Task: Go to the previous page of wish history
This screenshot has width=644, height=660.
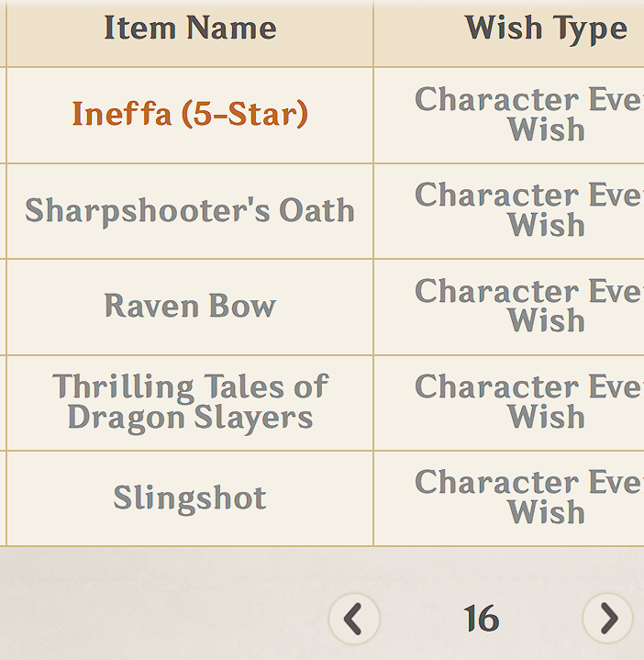Action: pos(354,619)
